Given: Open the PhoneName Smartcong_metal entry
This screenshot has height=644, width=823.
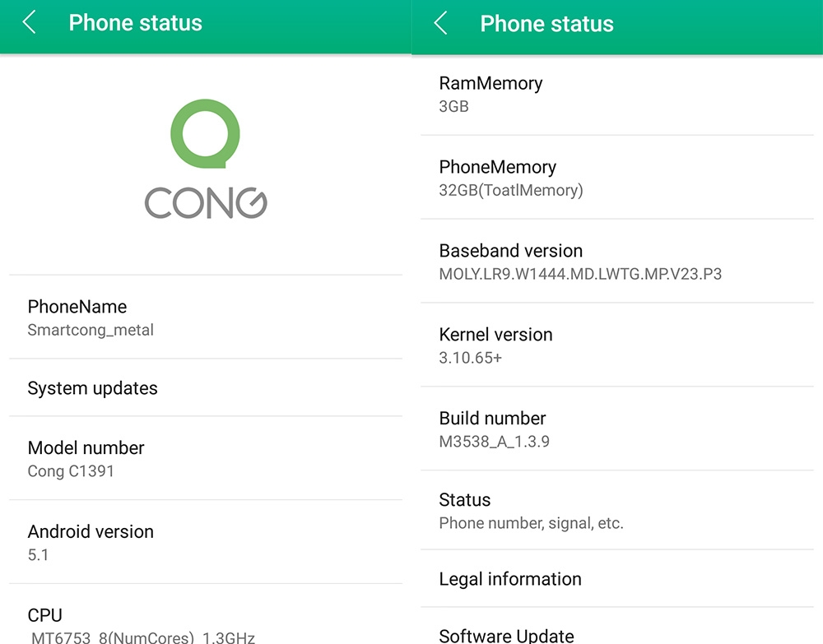Looking at the screenshot, I should (x=206, y=317).
